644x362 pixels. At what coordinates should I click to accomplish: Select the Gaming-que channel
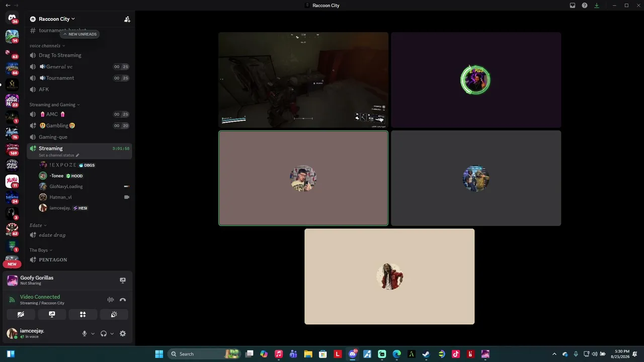point(79,137)
